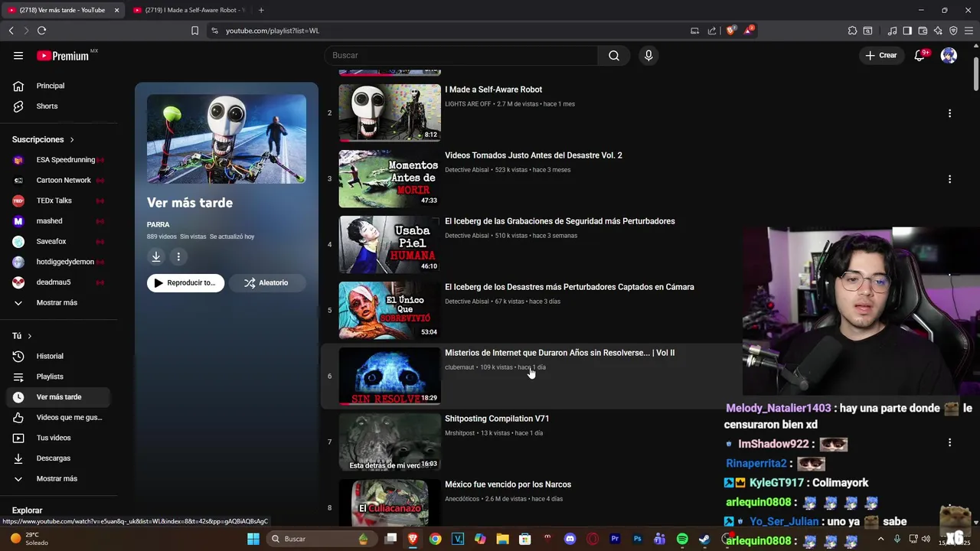Share this page icon in address bar
Image resolution: width=980 pixels, height=551 pixels.
click(x=712, y=31)
